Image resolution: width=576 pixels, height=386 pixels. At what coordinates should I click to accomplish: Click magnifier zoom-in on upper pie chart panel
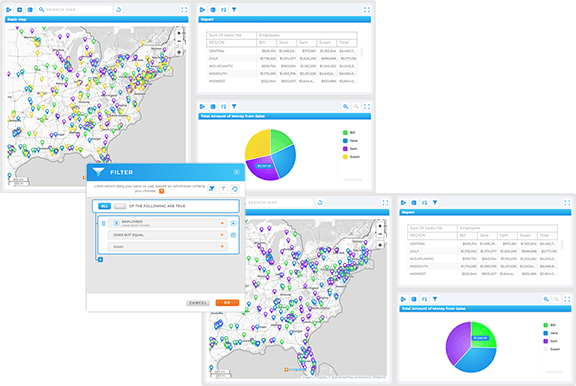345,107
